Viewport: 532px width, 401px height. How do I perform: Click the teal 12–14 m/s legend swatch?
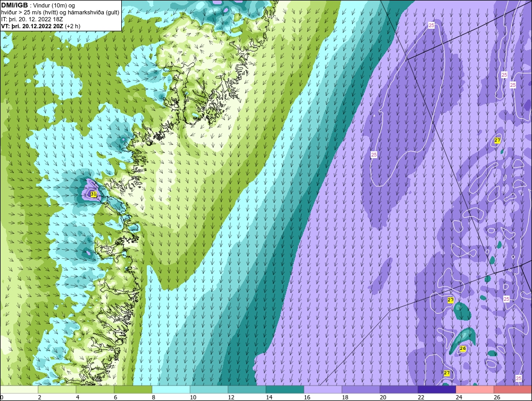click(x=247, y=389)
